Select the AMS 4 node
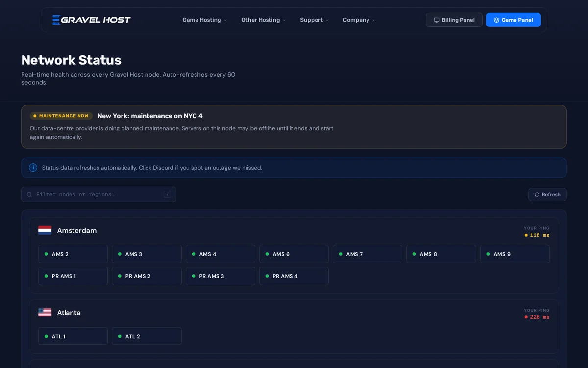Viewport: 588px width, 368px height. pyautogui.click(x=220, y=254)
